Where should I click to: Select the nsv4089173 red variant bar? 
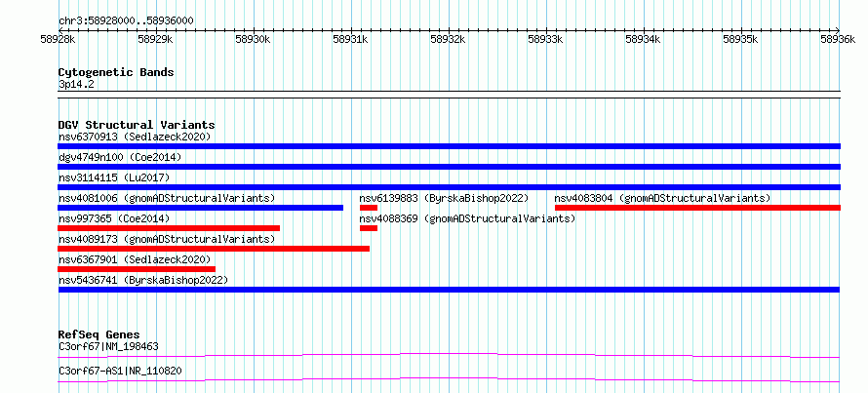pos(214,249)
